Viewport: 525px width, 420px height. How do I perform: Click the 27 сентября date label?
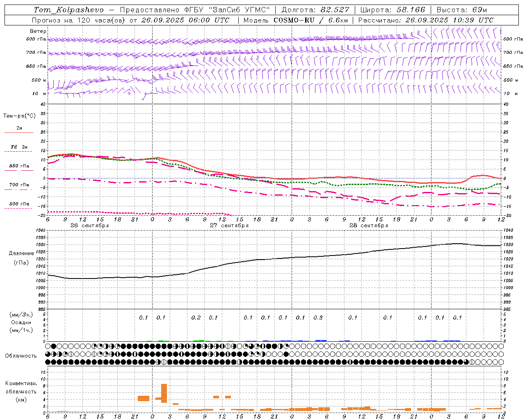tap(229, 226)
